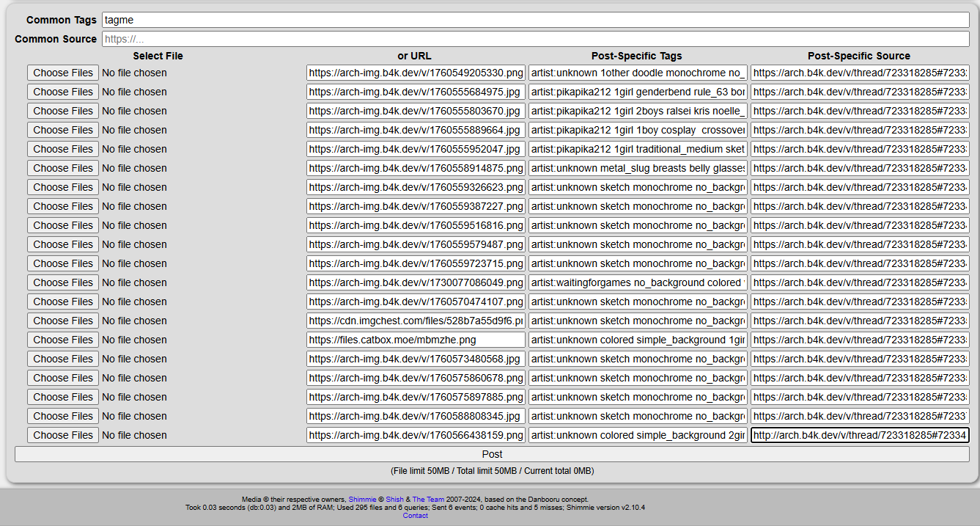Click source field in the catbox.moe row
This screenshot has width=980, height=526.
tap(860, 340)
